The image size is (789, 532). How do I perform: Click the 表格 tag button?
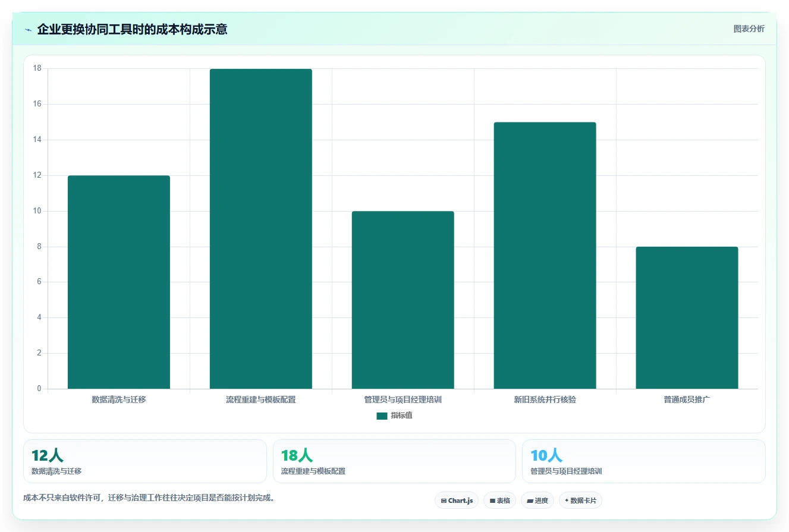tap(499, 500)
